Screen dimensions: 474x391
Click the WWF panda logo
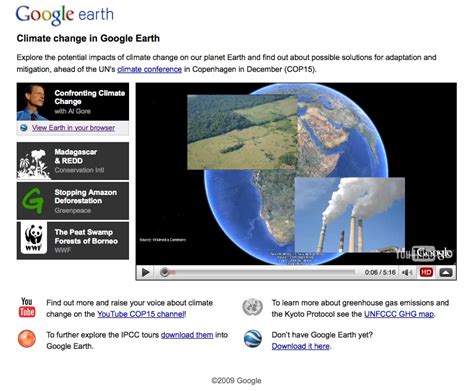coord(34,238)
